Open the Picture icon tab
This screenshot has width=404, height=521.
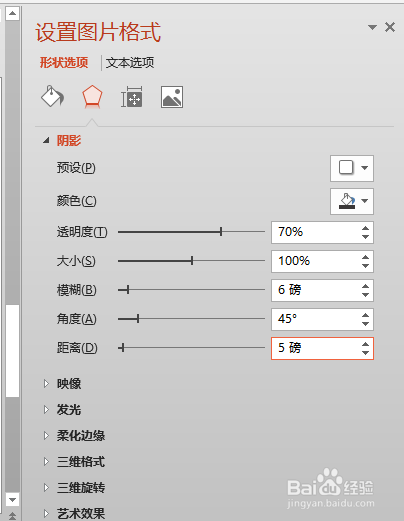[172, 97]
